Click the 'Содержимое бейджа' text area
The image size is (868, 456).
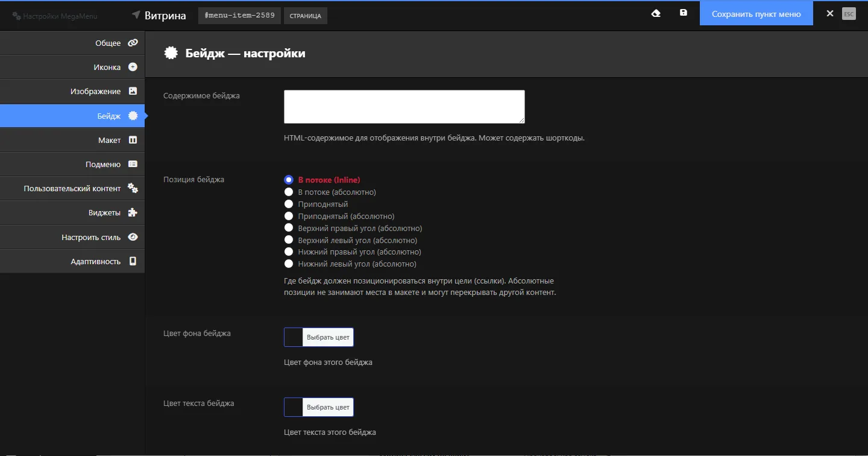[x=404, y=107]
